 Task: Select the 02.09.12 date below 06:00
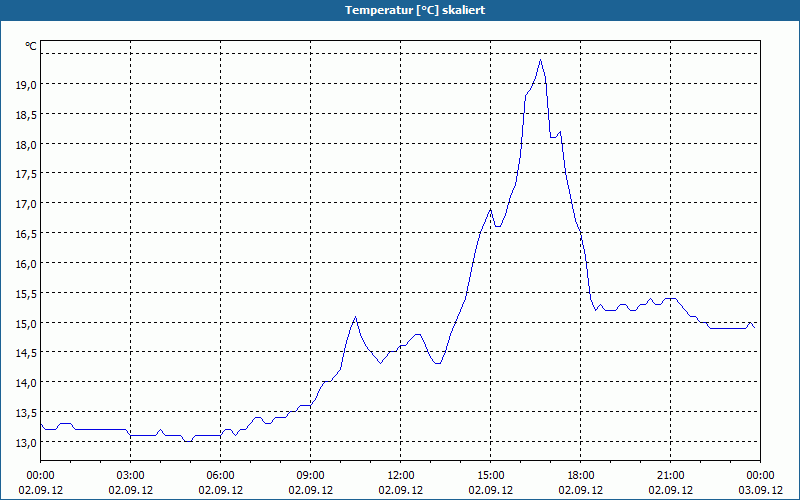click(220, 490)
